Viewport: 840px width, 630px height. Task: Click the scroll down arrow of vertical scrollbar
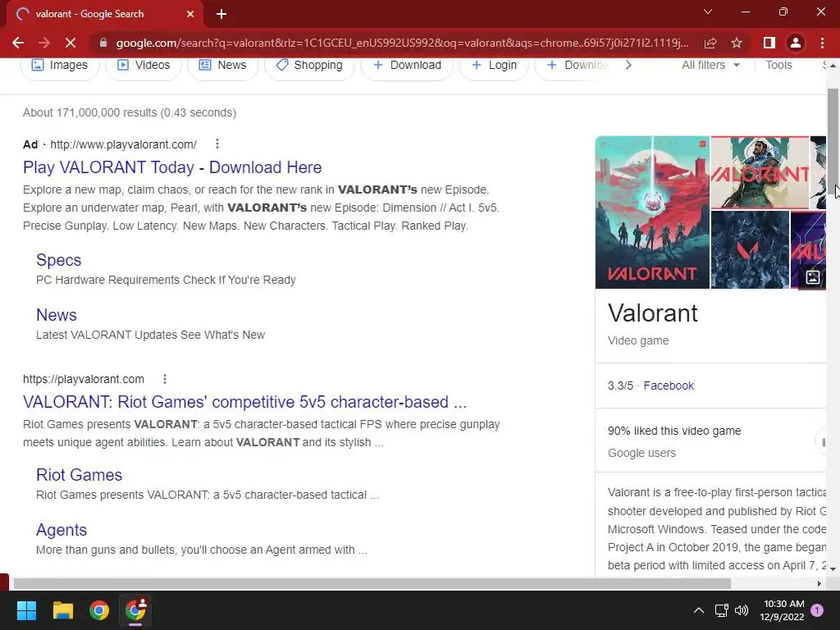point(833,568)
